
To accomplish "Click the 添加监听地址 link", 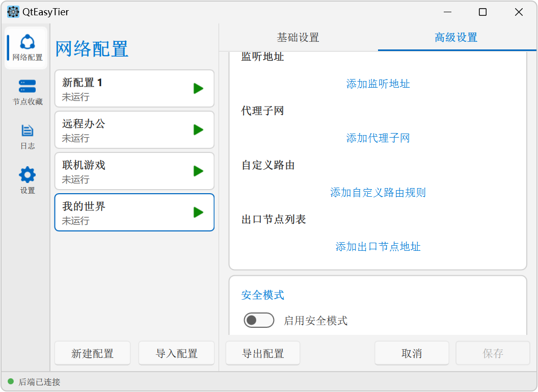I will [378, 84].
